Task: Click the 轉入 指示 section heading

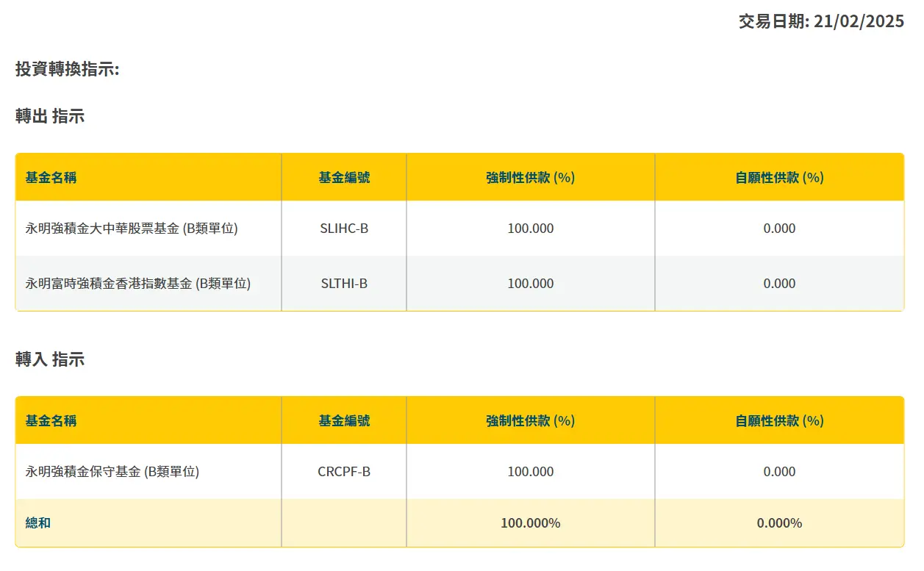Action: point(50,359)
